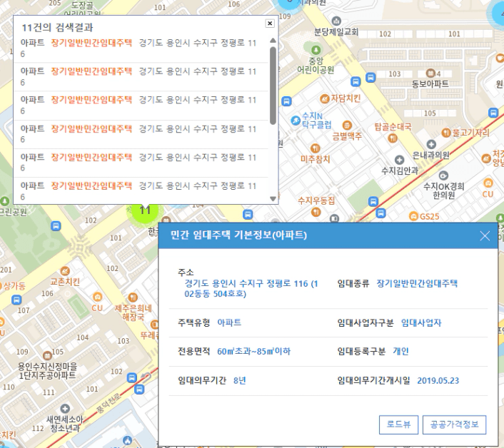Click the 불고기자리 restaurant icon
The height and width of the screenshot is (448, 504).
446,133
